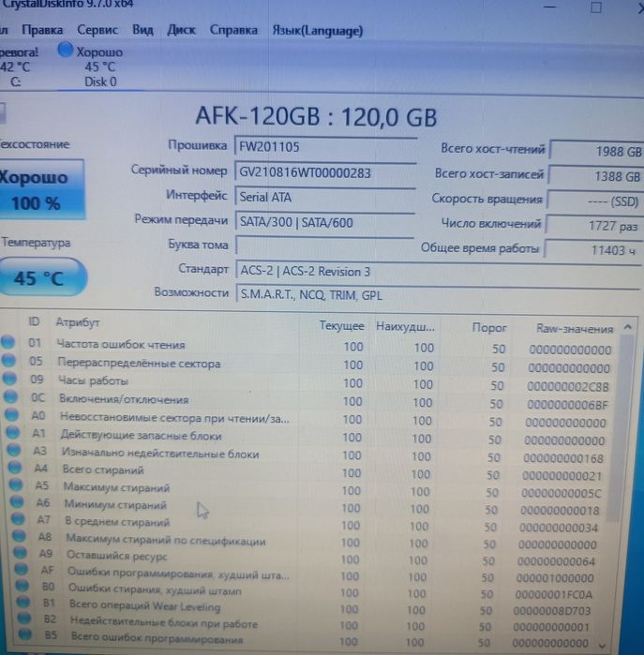Click the features field S.M.A.R.T., NCQ, TRIM
The height and width of the screenshot is (655, 644).
437,295
